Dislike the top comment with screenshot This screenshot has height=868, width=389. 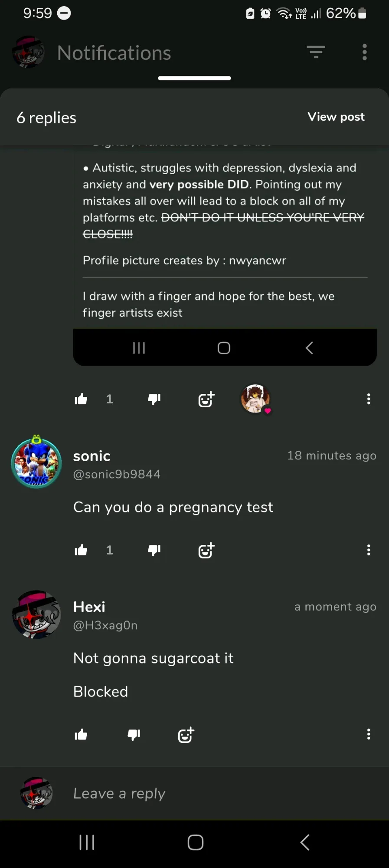tap(154, 399)
